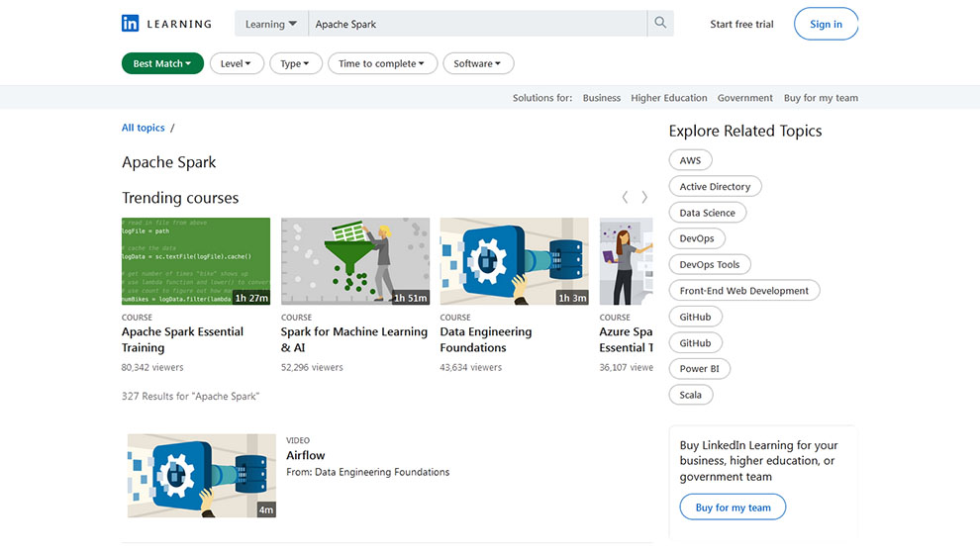Click the All topics breadcrumb
The image size is (980, 554).
(x=144, y=128)
